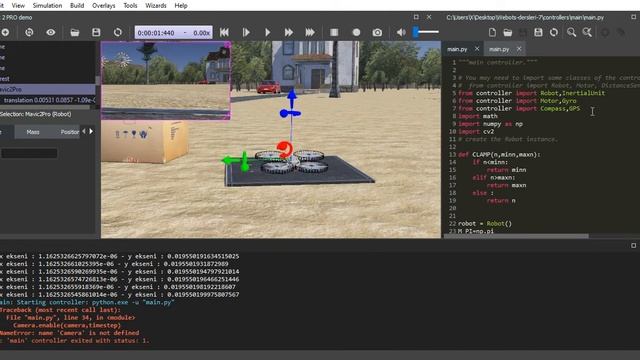Save the world with floppy icon
Viewport: 640px width, 360px height.
(96, 32)
